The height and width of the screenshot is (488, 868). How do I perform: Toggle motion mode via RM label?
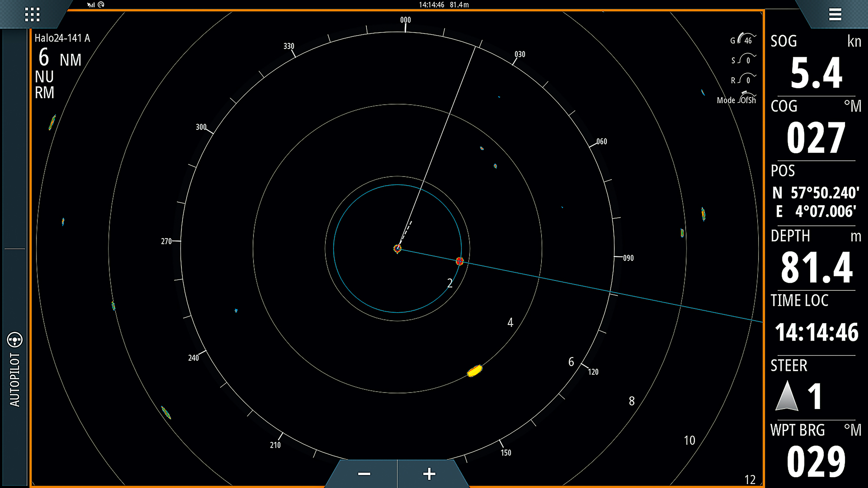pos(44,92)
